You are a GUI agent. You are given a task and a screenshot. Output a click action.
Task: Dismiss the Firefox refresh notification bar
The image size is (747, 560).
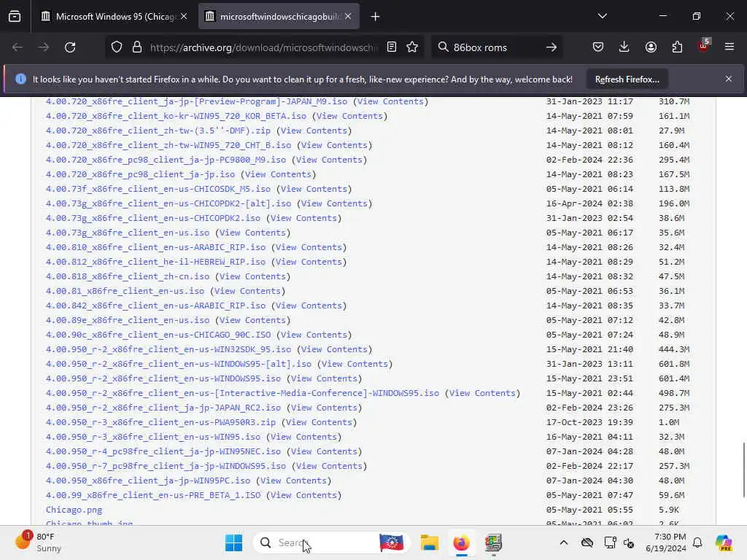coord(729,79)
